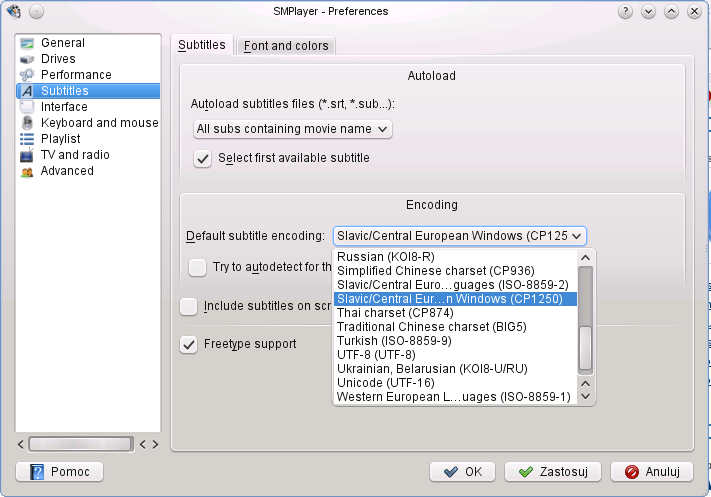Choose Traditional Chinese charset (BIG5)
711x497 pixels.
pyautogui.click(x=455, y=327)
